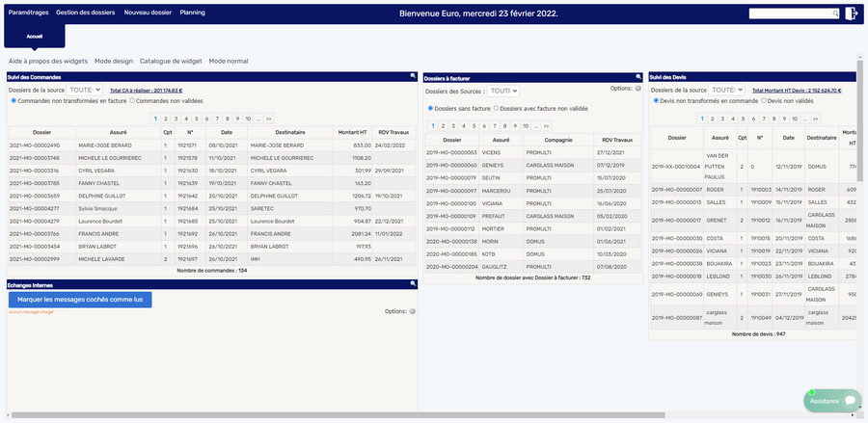Viewport: 868px width, 423px height.
Task: Click magnifier icon on Suivi des Commandes header
Action: coord(413,76)
